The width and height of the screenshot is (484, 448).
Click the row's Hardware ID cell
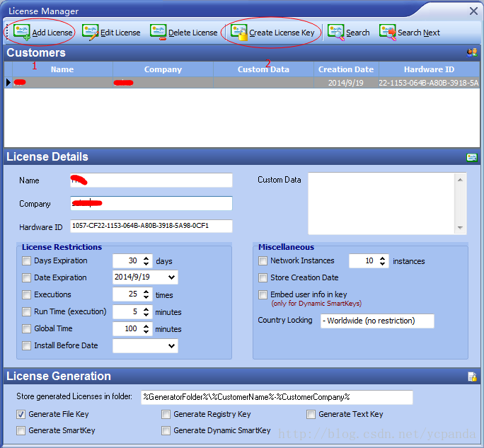pos(429,83)
